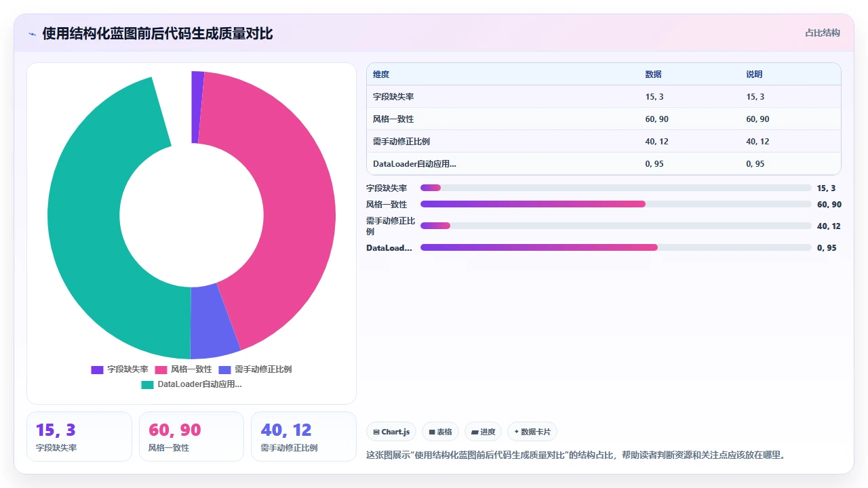Open the 60, 90 风格一致性 data card
Screen dimensions: 868x488
pos(191,436)
